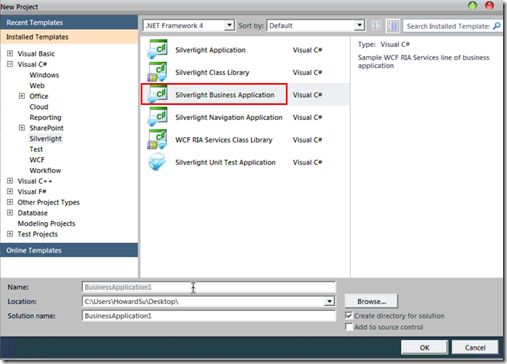Select the WCF category
Screen dimensions: 507x364
coord(37,160)
